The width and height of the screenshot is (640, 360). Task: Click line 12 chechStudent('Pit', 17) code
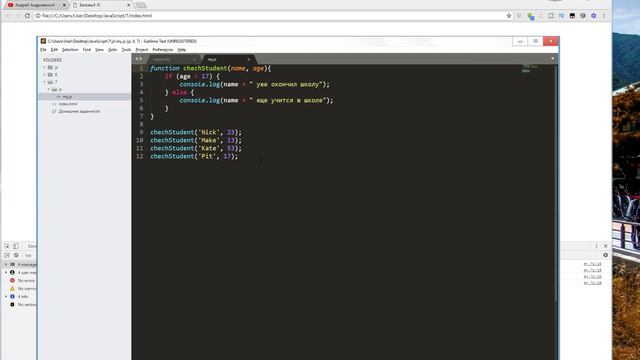[194, 156]
